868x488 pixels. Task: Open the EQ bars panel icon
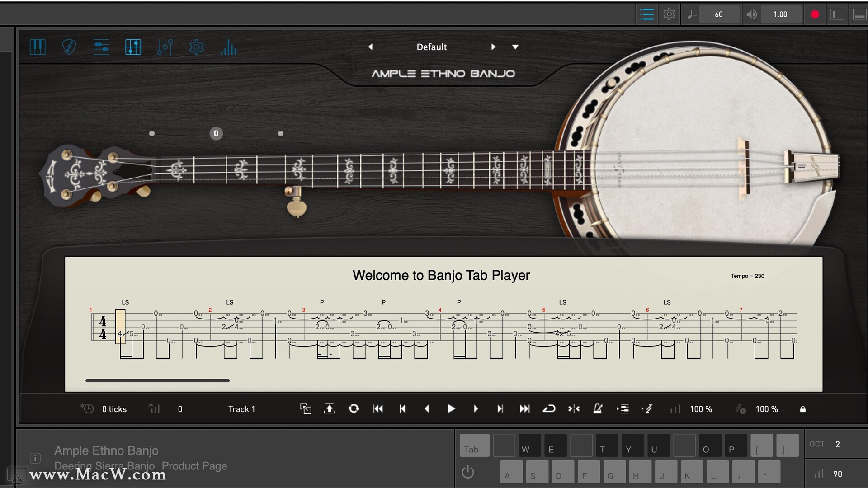click(229, 47)
